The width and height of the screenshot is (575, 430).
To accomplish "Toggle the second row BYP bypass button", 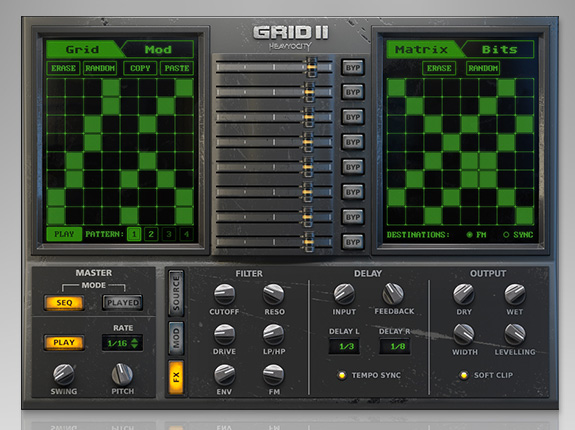I will click(353, 92).
